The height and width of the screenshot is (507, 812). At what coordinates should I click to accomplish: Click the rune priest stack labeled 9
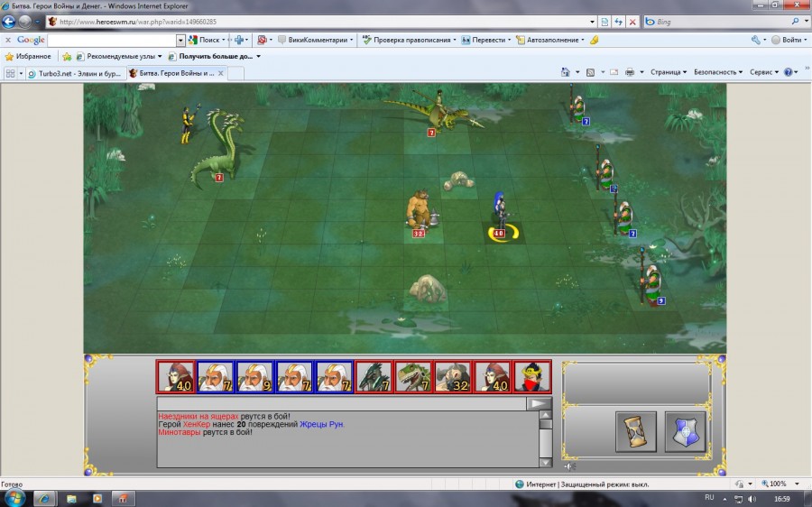pyautogui.click(x=652, y=277)
